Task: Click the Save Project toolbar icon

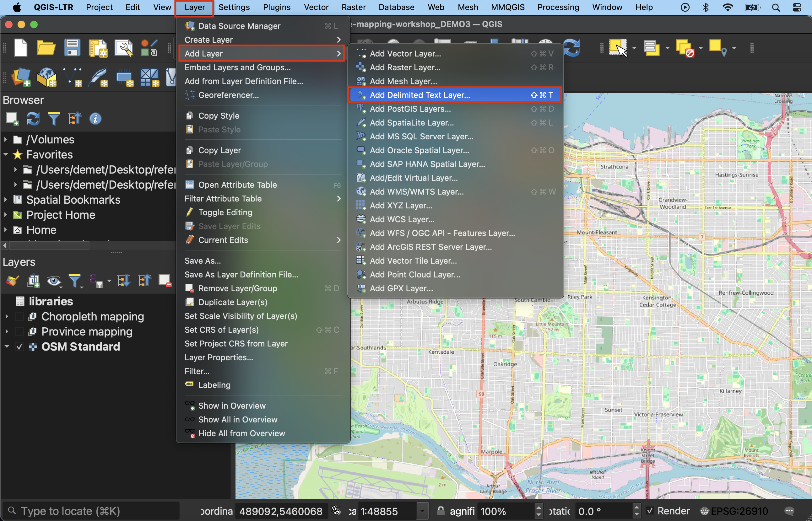Action: click(72, 48)
